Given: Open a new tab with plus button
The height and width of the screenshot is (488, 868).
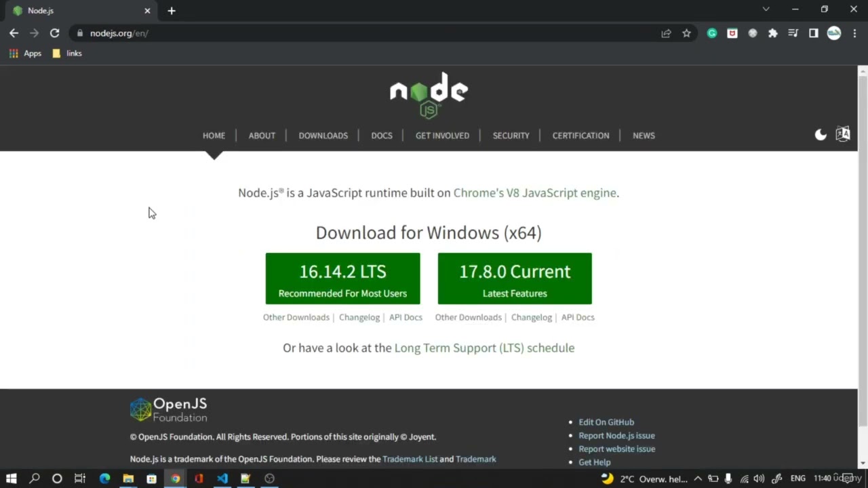Looking at the screenshot, I should [172, 11].
